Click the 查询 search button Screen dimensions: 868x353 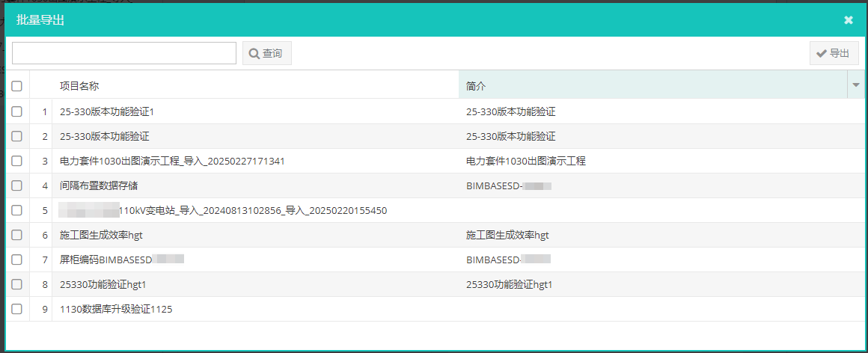click(267, 53)
